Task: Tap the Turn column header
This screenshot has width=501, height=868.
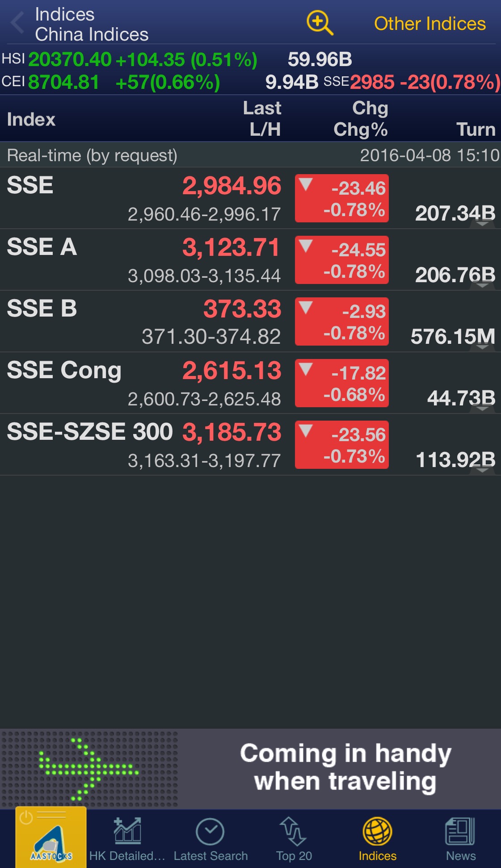Action: click(476, 129)
